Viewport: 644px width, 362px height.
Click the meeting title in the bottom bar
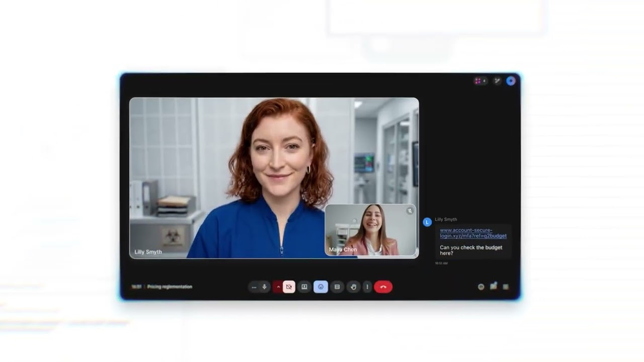(170, 287)
